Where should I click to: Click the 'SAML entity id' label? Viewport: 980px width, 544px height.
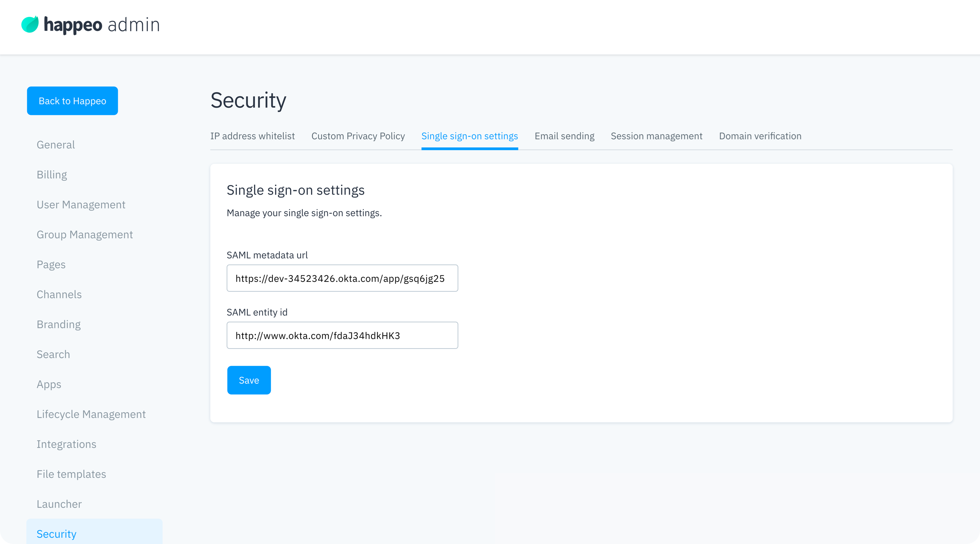coord(257,312)
